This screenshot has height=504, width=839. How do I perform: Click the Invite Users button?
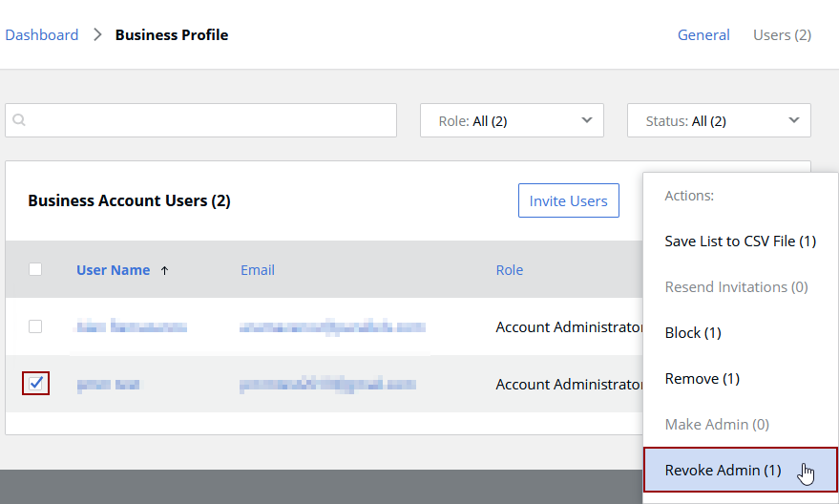[x=568, y=201]
